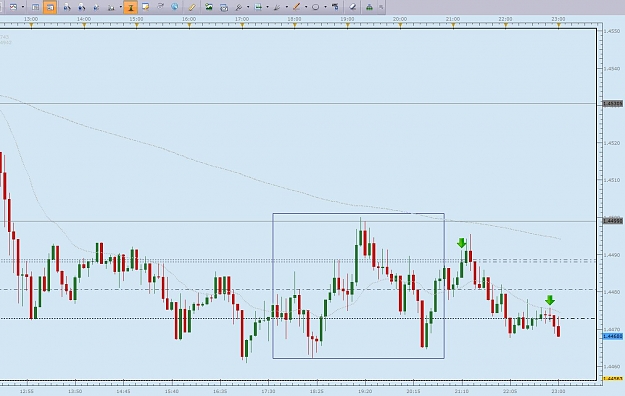The image size is (625, 396).
Task: Expand the orange trend line dropdown arrow
Action: pyautogui.click(x=306, y=7)
